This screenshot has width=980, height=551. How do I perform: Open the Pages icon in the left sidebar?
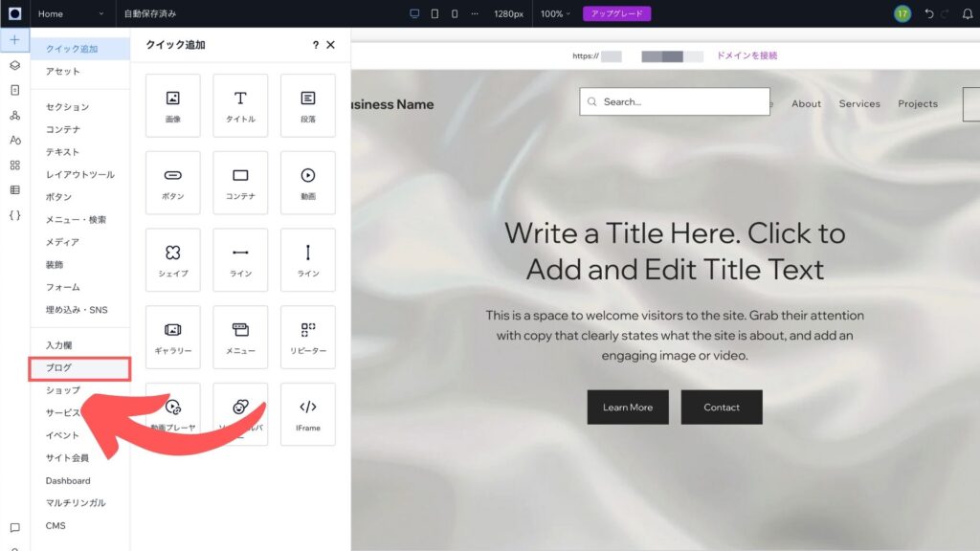[x=15, y=91]
